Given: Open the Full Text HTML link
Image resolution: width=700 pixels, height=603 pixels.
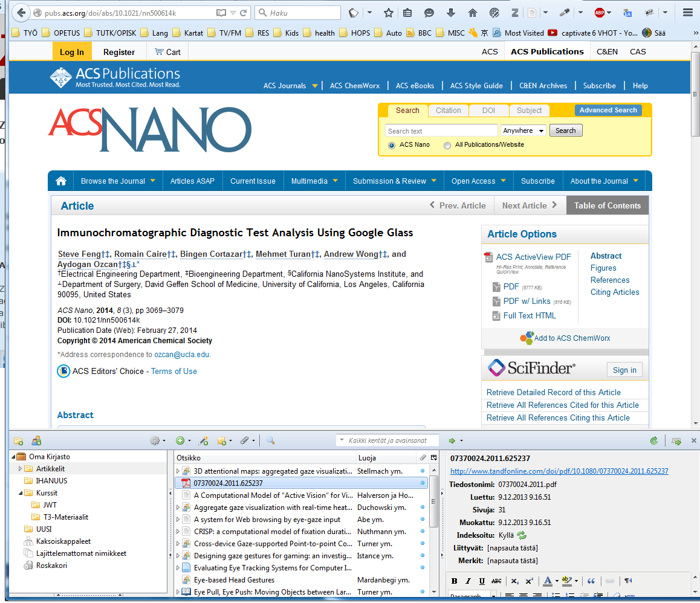Looking at the screenshot, I should [x=530, y=315].
